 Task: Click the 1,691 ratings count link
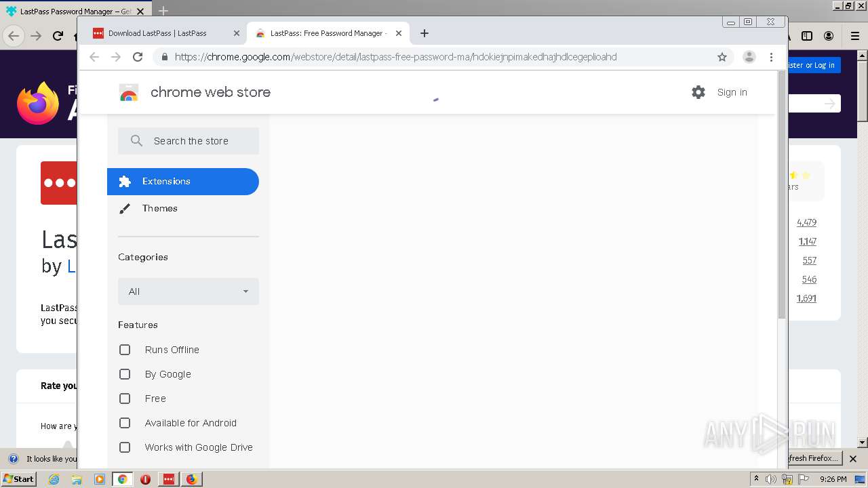click(806, 298)
